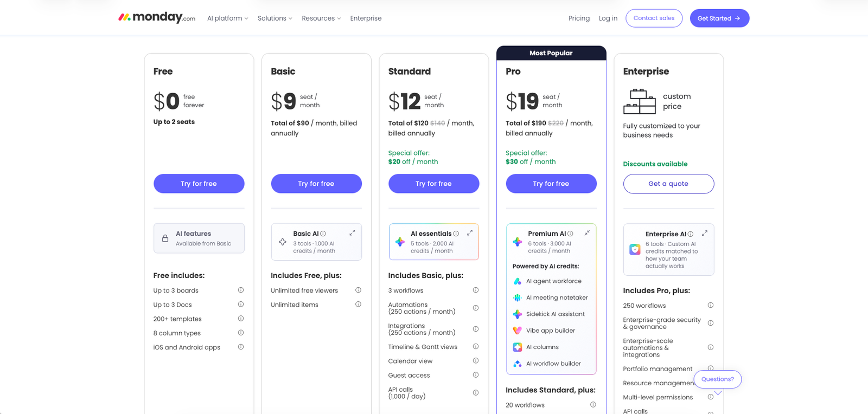Show info for Integrations 250 actions

[x=476, y=329]
